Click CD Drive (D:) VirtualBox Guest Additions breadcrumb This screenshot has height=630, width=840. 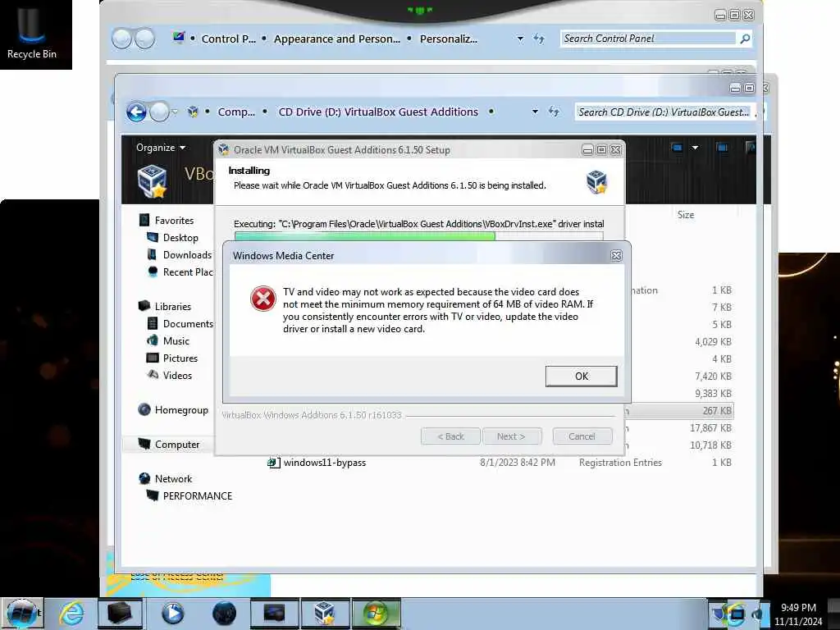[x=378, y=112]
